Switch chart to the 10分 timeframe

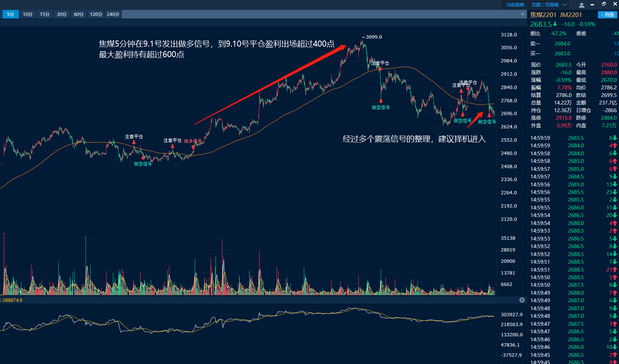tap(27, 14)
